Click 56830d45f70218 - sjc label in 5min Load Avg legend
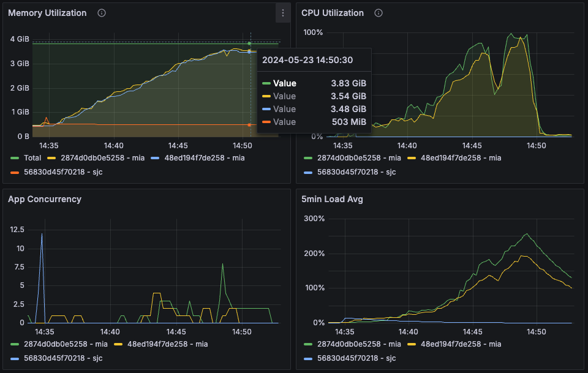588x373 pixels. (356, 358)
